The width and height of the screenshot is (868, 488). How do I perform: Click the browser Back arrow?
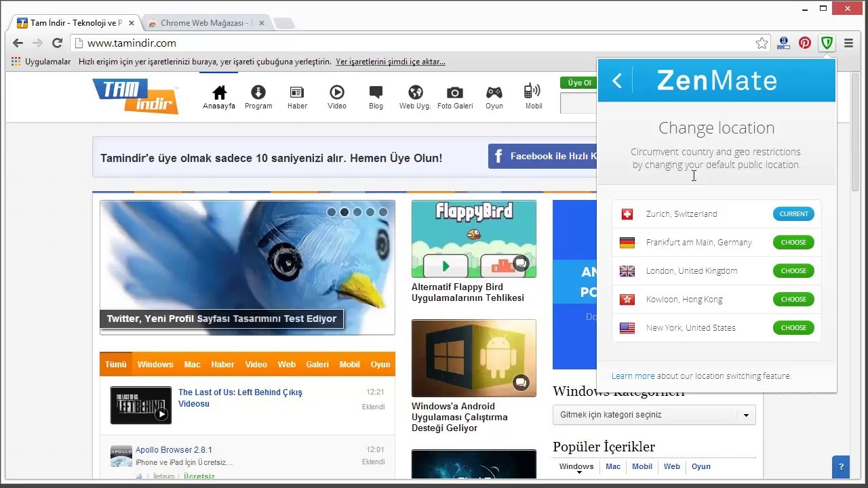click(18, 43)
